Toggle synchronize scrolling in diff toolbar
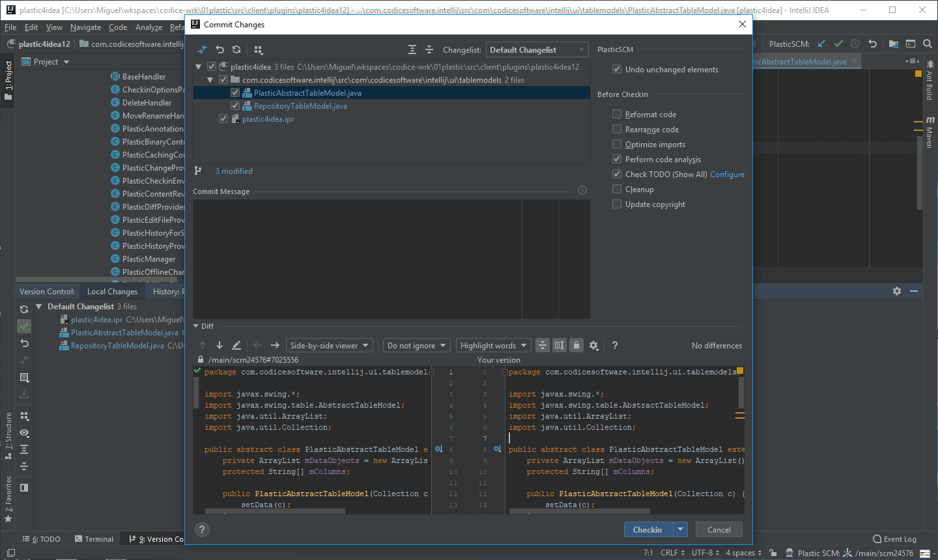 coord(560,345)
